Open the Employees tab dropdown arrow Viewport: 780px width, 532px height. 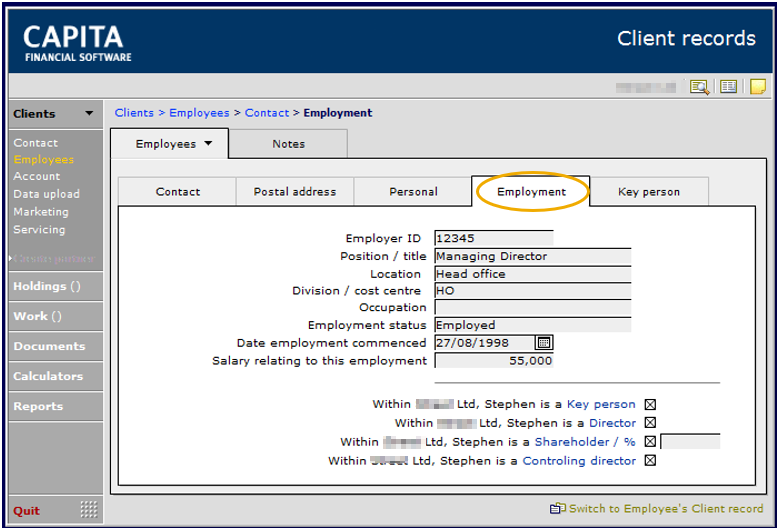point(208,143)
